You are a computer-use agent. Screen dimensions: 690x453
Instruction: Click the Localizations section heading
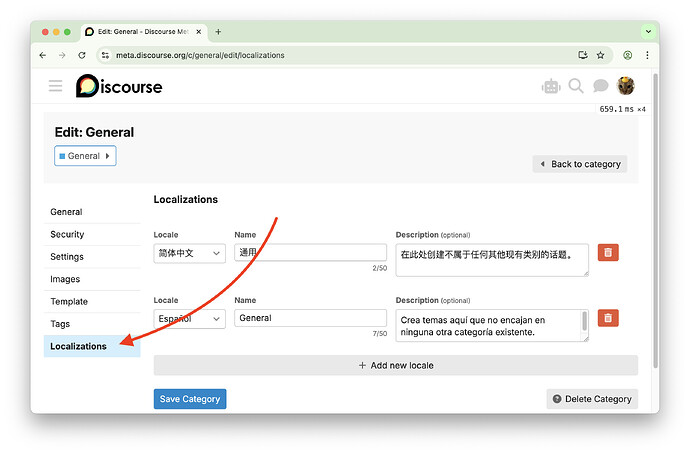(186, 199)
